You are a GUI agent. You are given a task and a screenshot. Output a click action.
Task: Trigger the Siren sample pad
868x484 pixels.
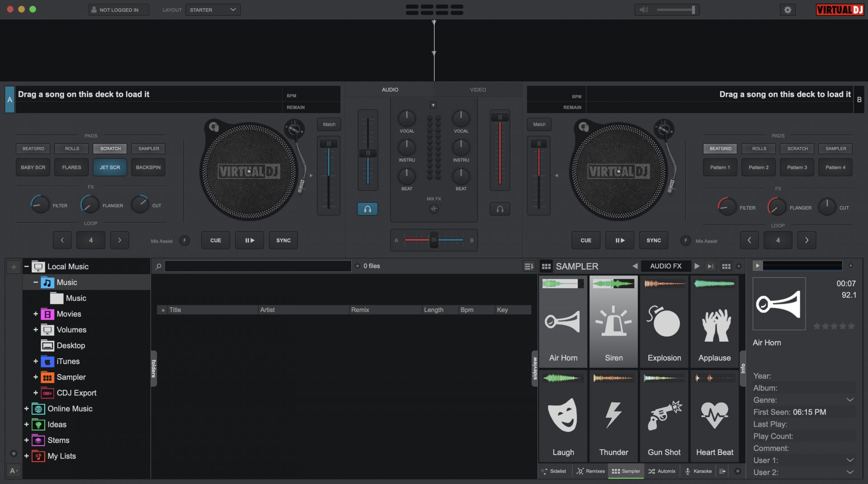(613, 322)
